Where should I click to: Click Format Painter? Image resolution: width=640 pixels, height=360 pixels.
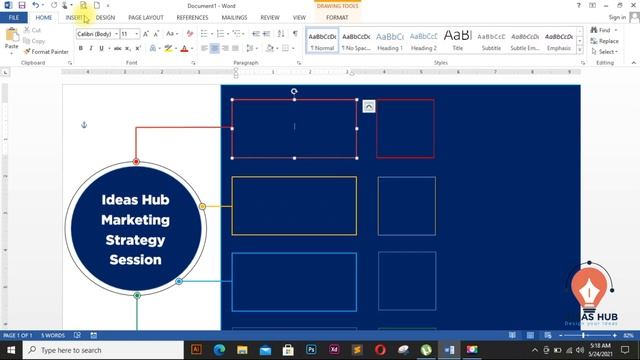click(46, 52)
